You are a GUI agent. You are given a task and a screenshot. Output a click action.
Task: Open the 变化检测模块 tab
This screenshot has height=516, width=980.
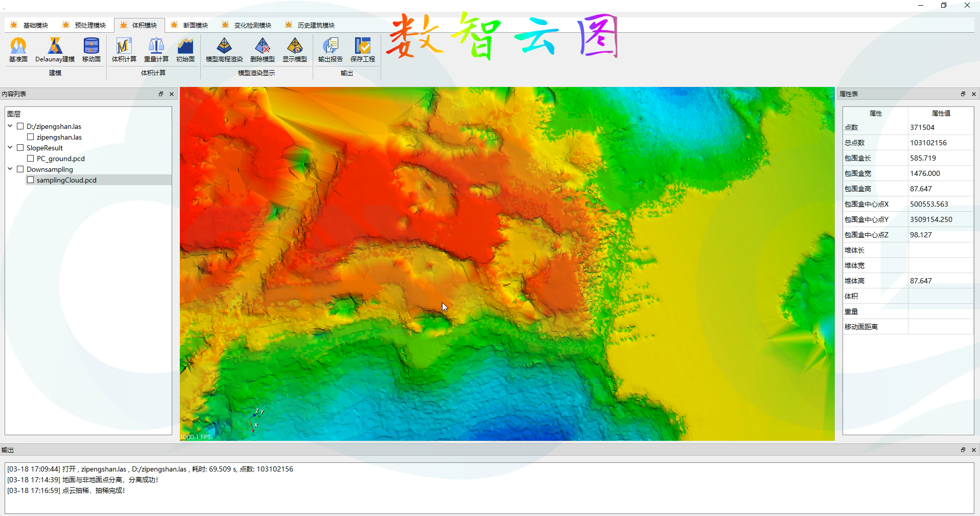[247, 25]
